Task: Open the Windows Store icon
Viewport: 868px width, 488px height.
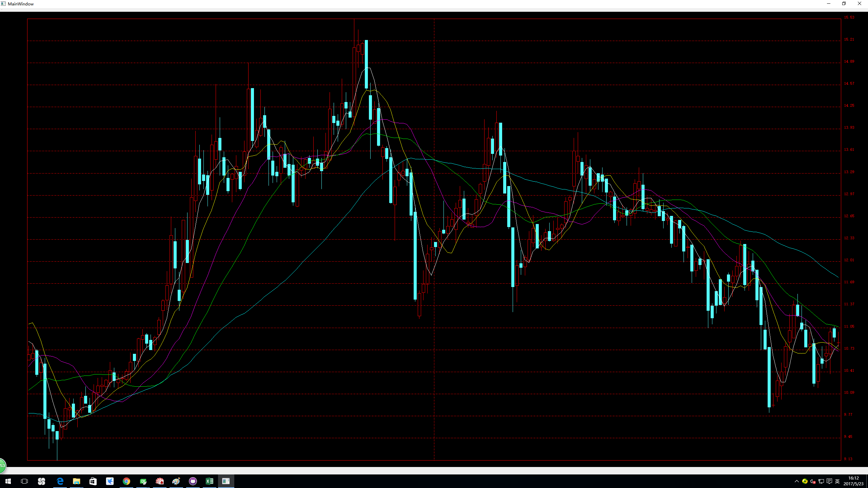Action: (x=93, y=481)
